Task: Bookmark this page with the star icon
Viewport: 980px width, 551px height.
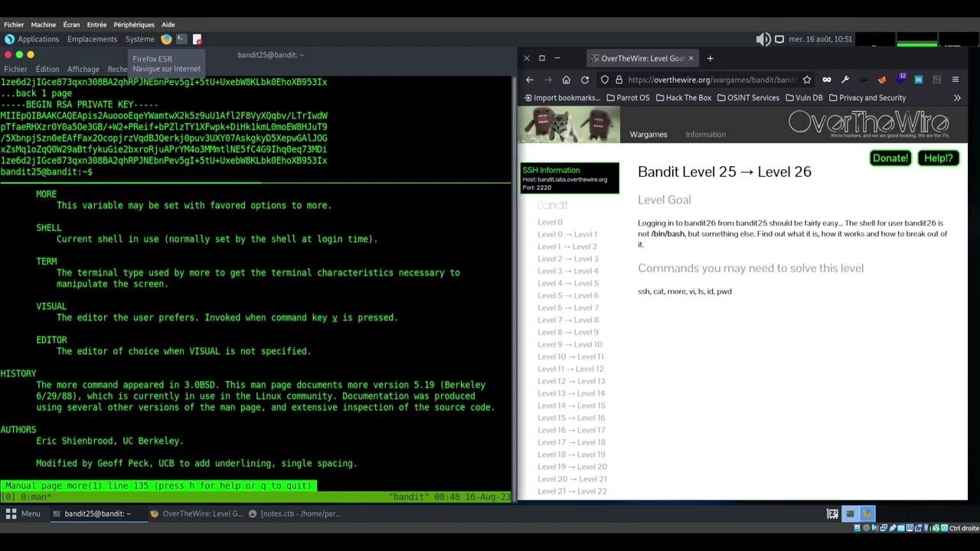Action: coord(807,80)
